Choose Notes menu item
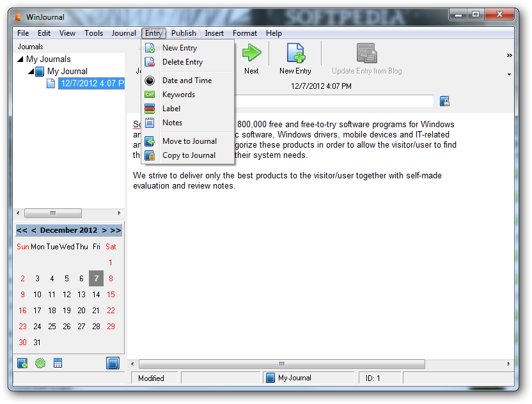532x404 pixels. pyautogui.click(x=187, y=123)
